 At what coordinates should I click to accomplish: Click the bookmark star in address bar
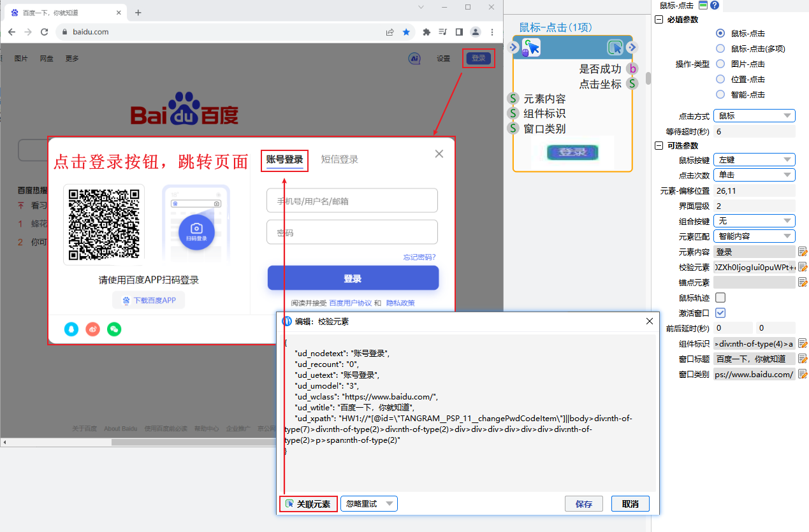pyautogui.click(x=406, y=32)
